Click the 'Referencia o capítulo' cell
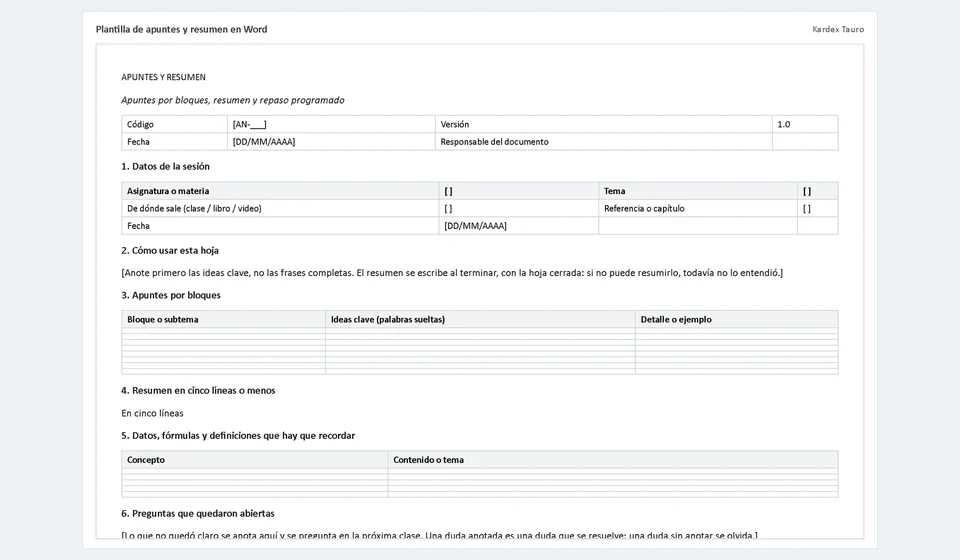This screenshot has width=960, height=560. click(698, 208)
